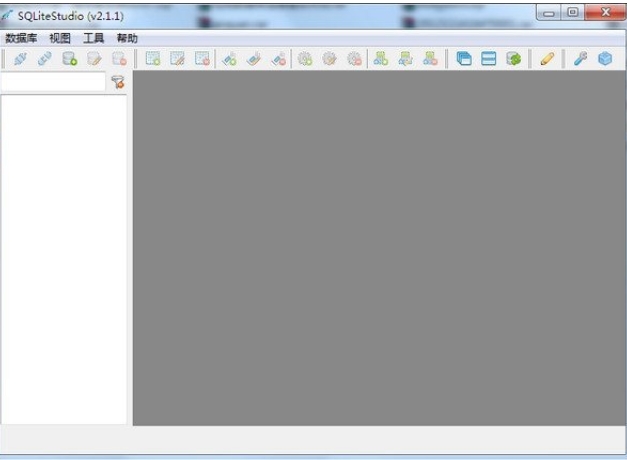Click the create trigger gear icon
Image resolution: width=627 pixels, height=460 pixels.
pyautogui.click(x=305, y=59)
